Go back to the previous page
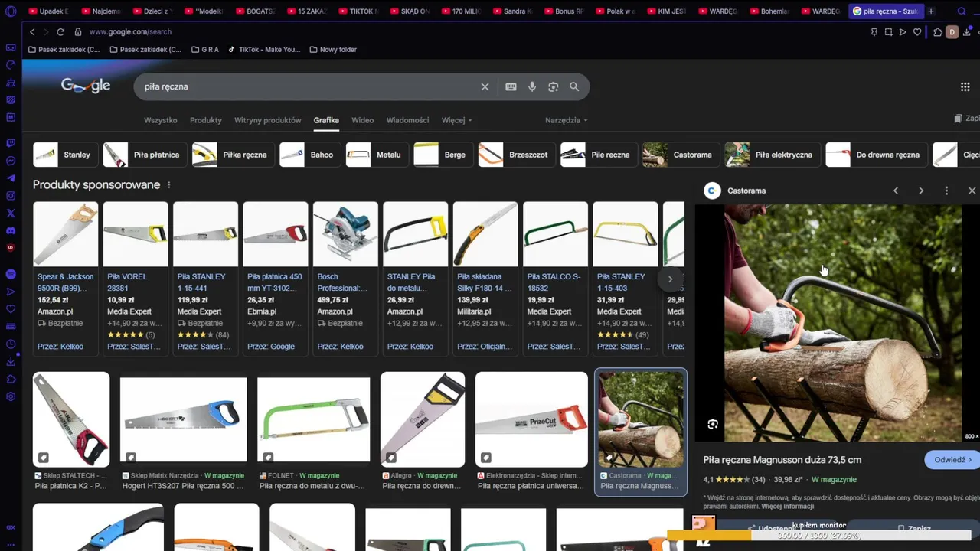This screenshot has width=980, height=551. (x=32, y=32)
